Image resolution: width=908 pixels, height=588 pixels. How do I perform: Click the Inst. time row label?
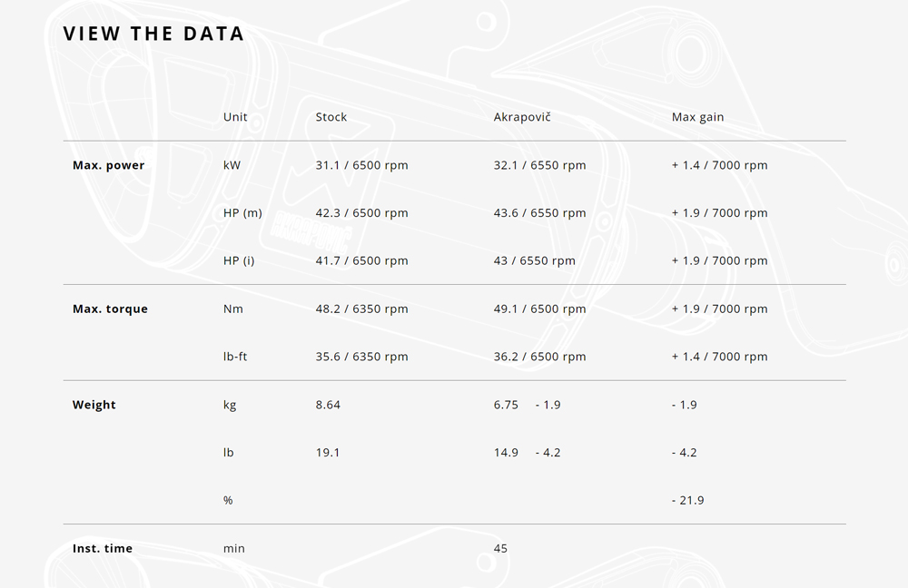point(103,549)
